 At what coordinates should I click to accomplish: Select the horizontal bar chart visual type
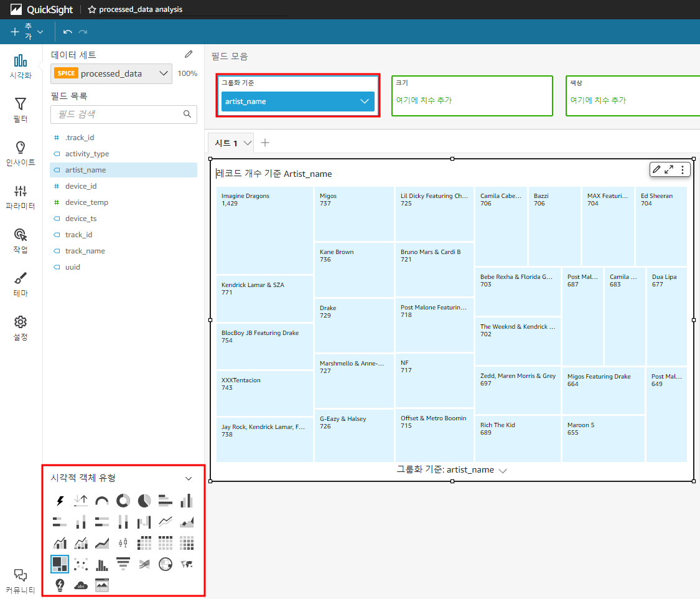[x=165, y=501]
